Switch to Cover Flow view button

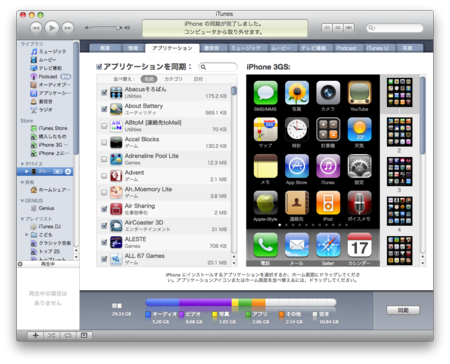point(349,28)
